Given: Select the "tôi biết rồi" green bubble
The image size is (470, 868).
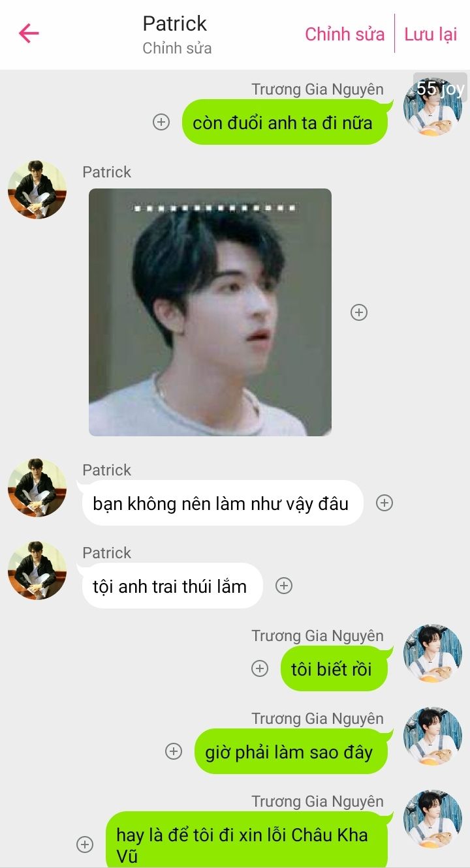Looking at the screenshot, I should pyautogui.click(x=334, y=668).
